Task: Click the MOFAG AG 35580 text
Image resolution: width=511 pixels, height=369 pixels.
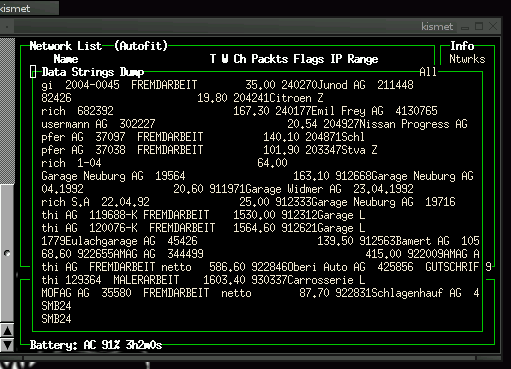Action: click(x=86, y=293)
